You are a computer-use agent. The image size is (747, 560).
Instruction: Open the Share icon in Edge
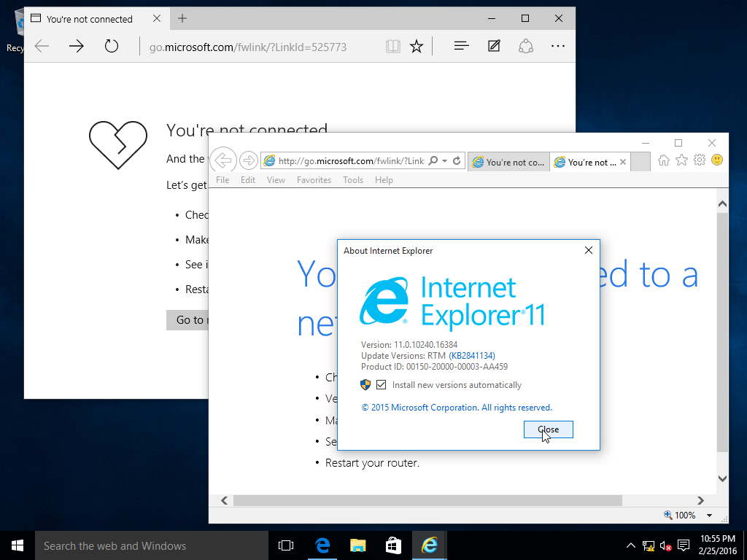click(x=526, y=46)
